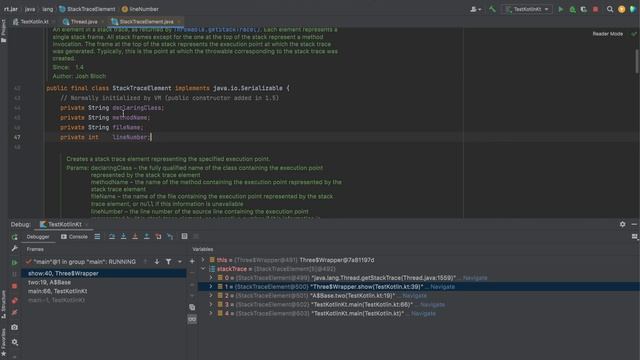
Task: Click Show Execution Point icon
Action: pos(97,236)
